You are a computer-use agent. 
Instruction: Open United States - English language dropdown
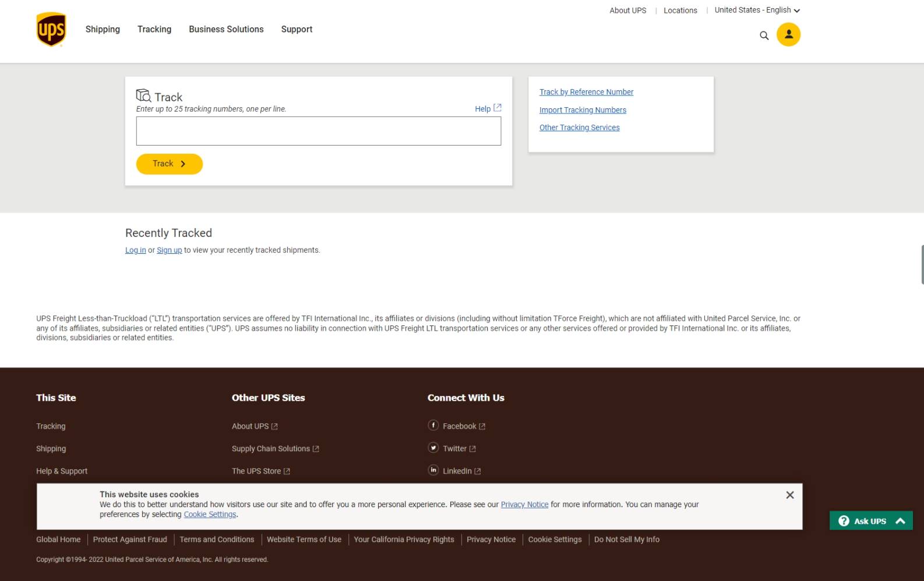coord(757,10)
